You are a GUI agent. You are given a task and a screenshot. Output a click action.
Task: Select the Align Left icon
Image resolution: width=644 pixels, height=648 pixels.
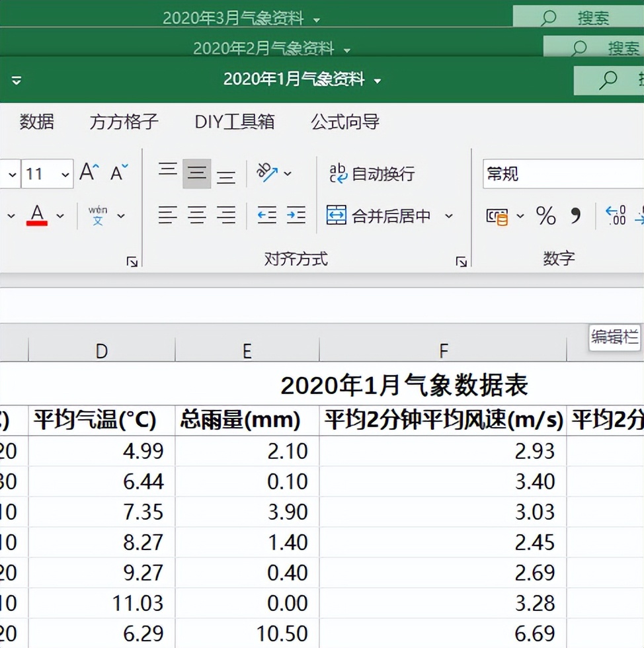[167, 215]
